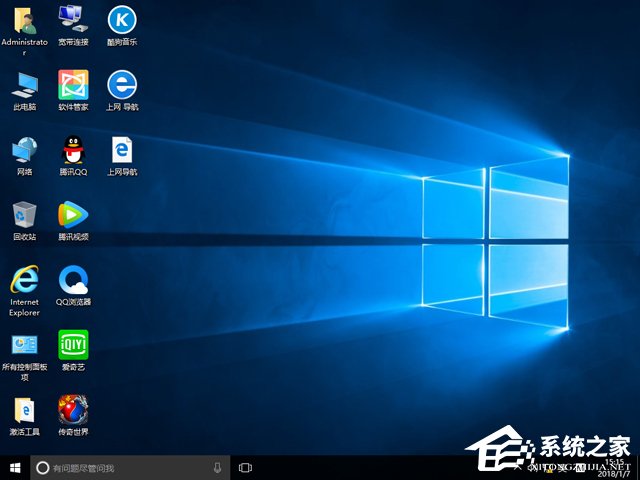
Task: Open Task View from the taskbar
Action: tap(245, 467)
